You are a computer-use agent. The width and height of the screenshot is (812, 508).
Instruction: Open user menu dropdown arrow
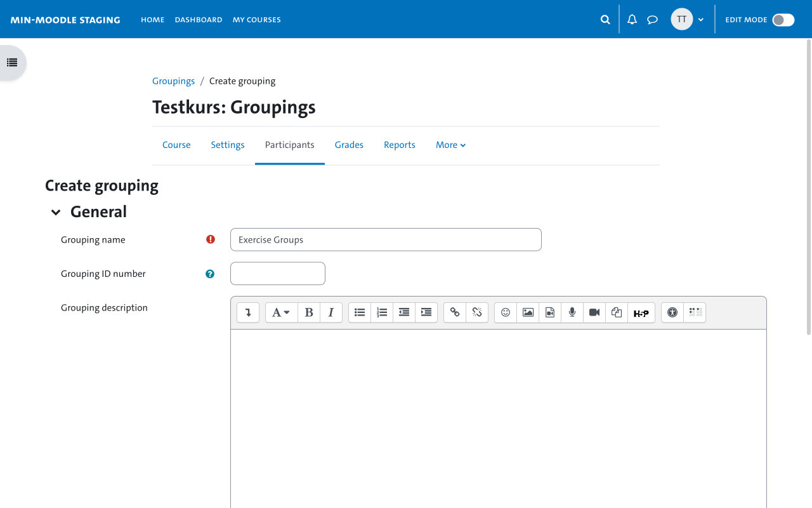(700, 20)
